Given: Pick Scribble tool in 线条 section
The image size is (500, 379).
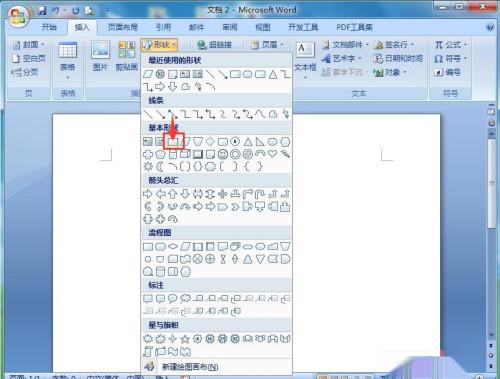Looking at the screenshot, I should click(285, 114).
